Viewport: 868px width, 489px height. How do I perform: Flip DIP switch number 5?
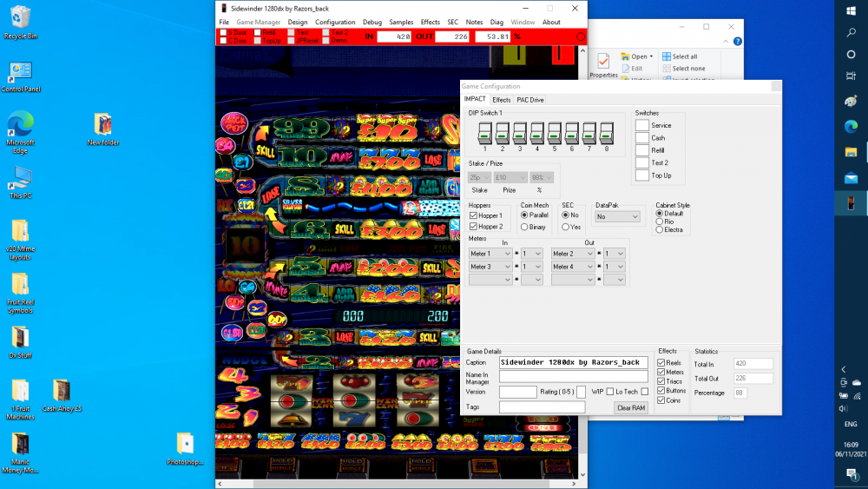[x=554, y=134]
